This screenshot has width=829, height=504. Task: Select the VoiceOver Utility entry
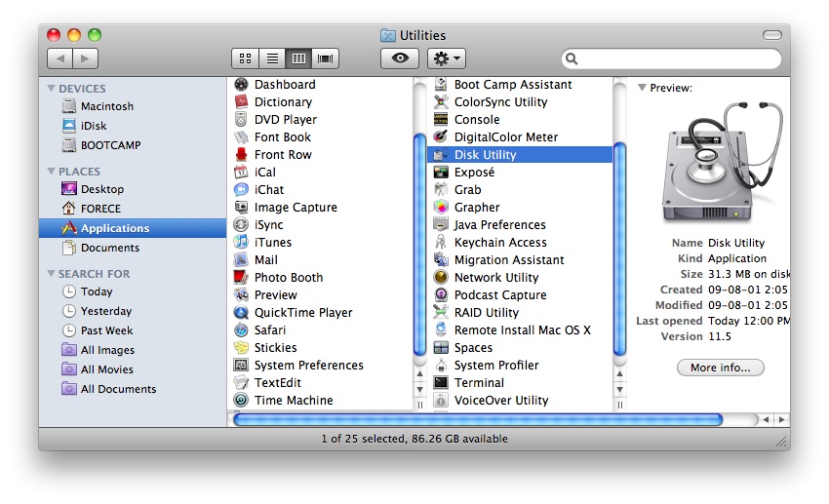pyautogui.click(x=519, y=400)
